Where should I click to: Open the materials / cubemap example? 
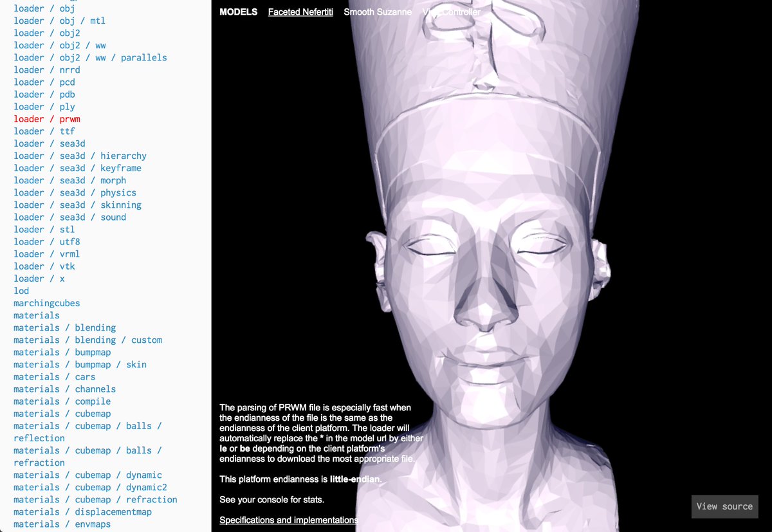click(62, 413)
